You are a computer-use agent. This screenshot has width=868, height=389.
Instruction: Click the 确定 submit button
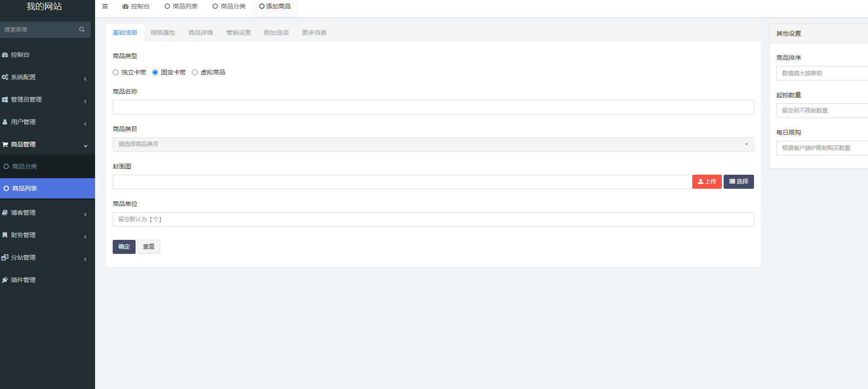tap(124, 247)
